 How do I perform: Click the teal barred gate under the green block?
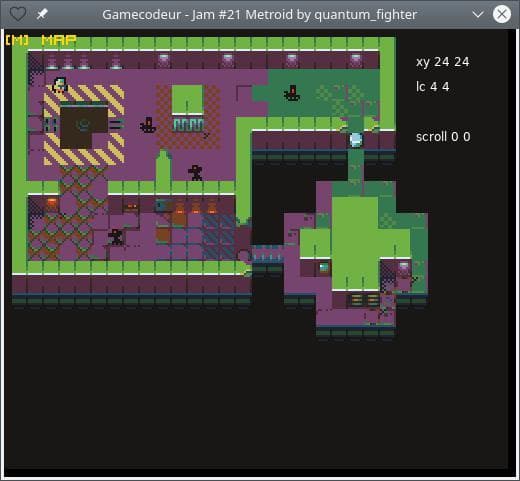coord(188,125)
